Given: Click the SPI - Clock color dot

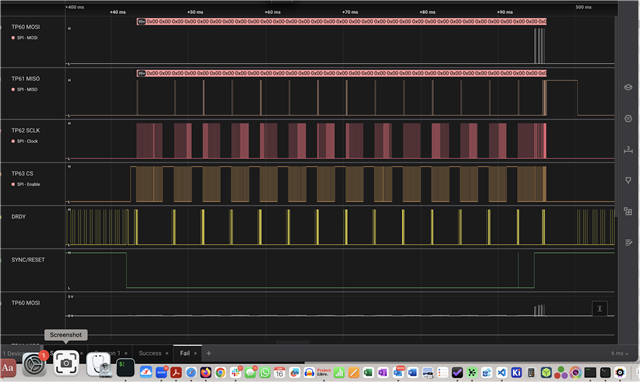Looking at the screenshot, I should click(13, 141).
